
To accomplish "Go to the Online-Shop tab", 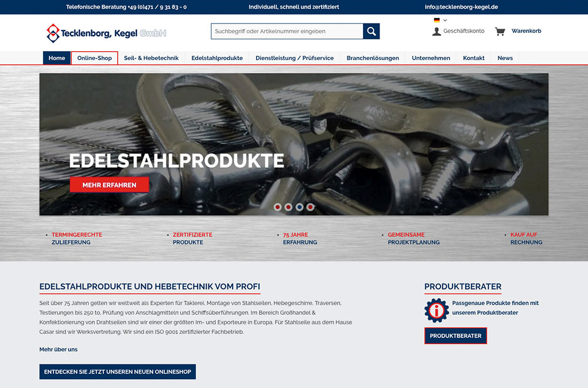I will (95, 58).
